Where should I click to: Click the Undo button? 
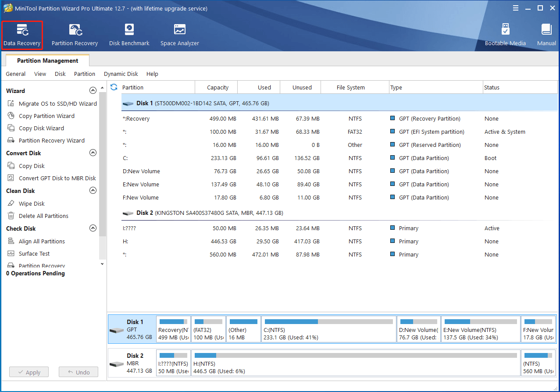pyautogui.click(x=78, y=372)
